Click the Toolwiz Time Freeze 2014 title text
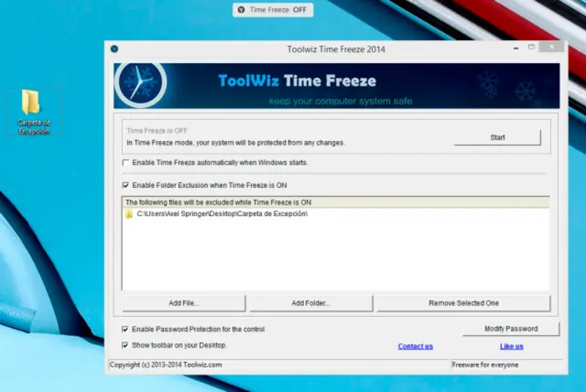The width and height of the screenshot is (586, 392). (336, 49)
